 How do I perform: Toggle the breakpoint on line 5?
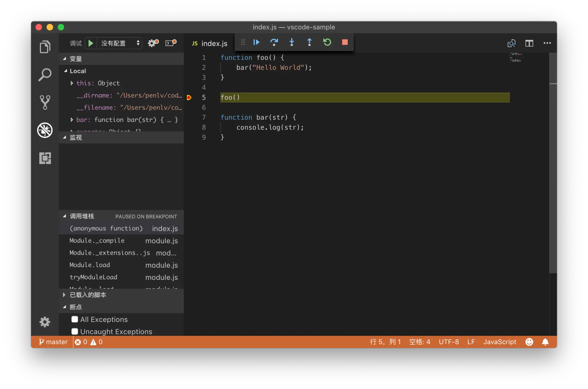point(189,97)
